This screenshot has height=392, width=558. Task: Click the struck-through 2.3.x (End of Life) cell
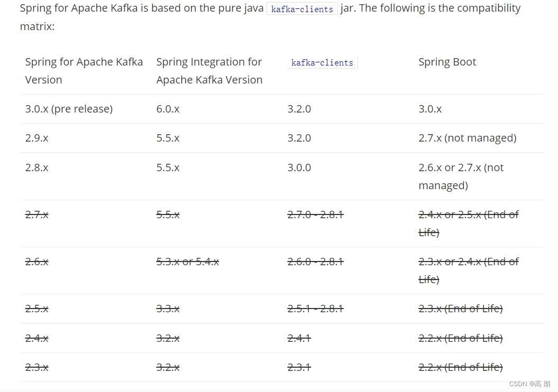click(461, 309)
